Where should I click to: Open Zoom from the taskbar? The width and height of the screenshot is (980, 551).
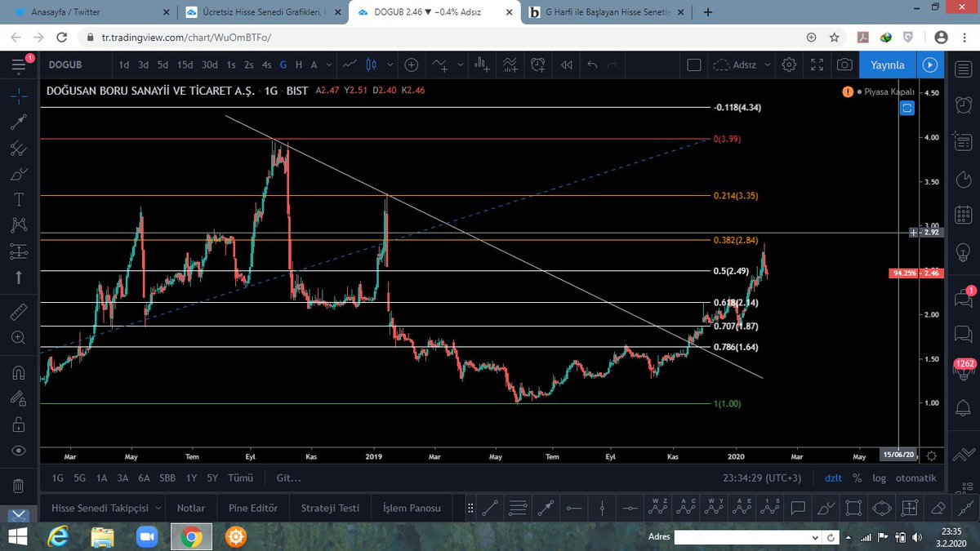(x=147, y=537)
